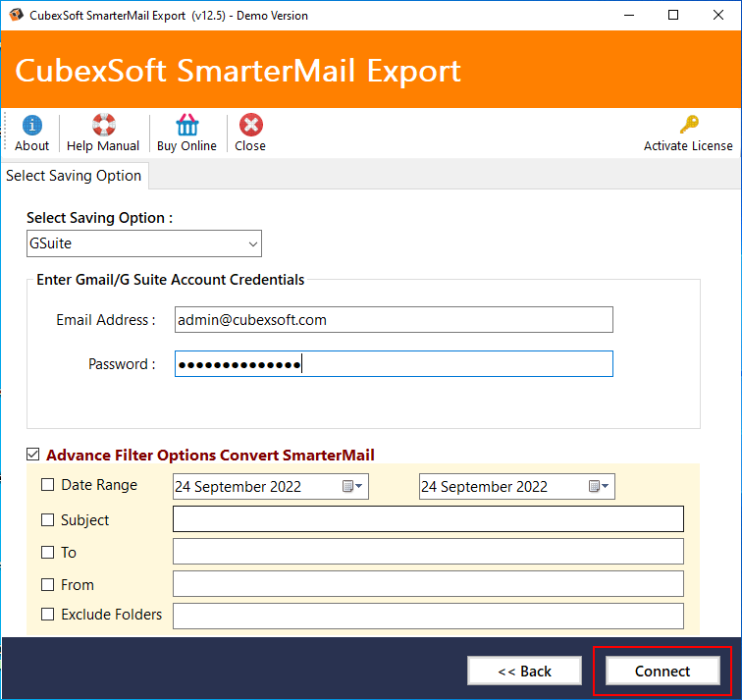Click into the Email Address field
This screenshot has height=700, width=742.
coord(393,320)
